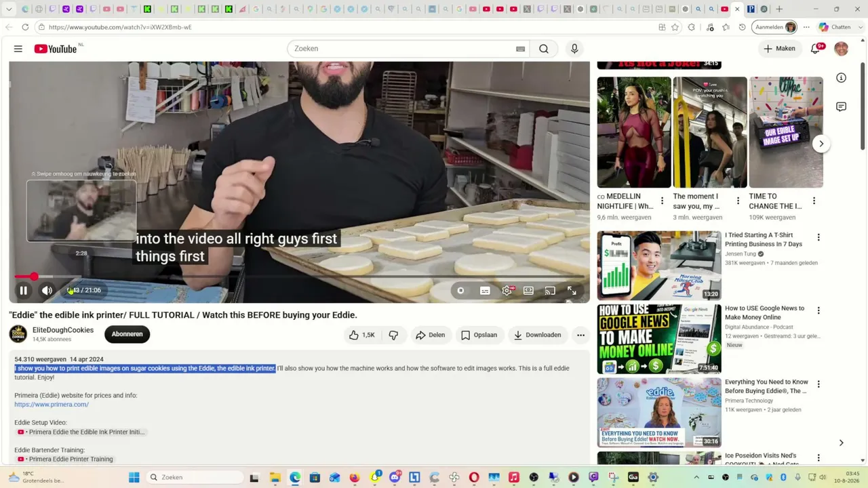
Task: Add this page to favorites with the star
Action: click(x=675, y=27)
